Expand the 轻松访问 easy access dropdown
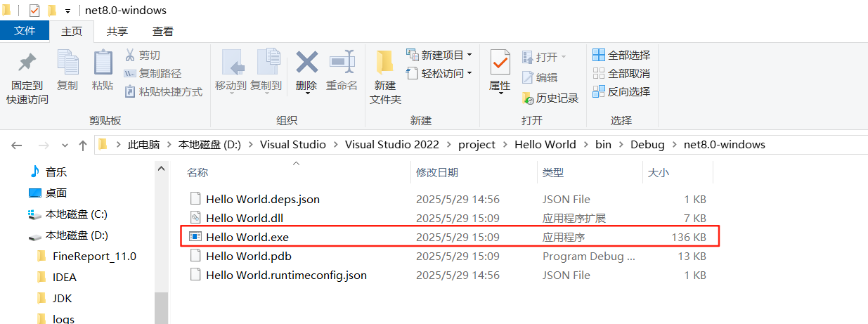The height and width of the screenshot is (324, 868). click(469, 73)
